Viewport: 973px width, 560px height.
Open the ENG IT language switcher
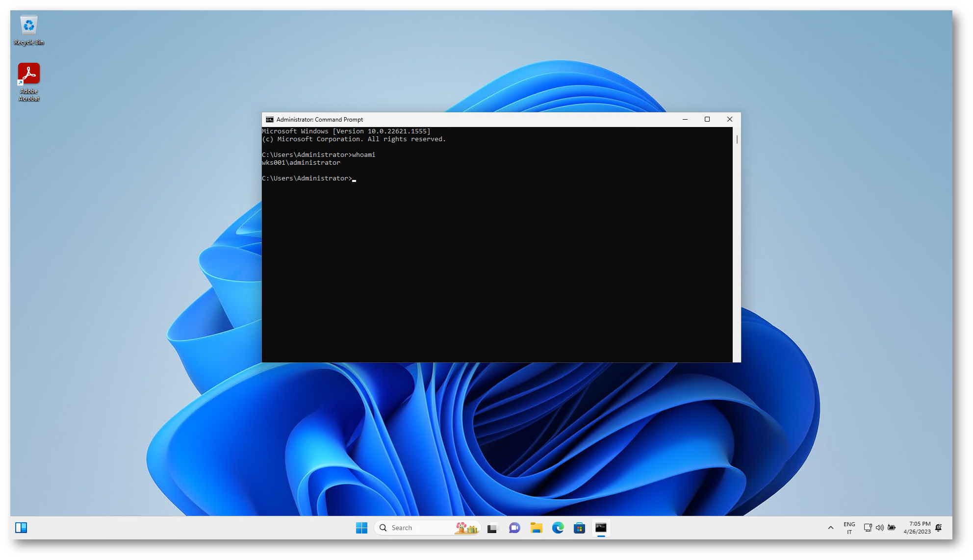(x=849, y=528)
